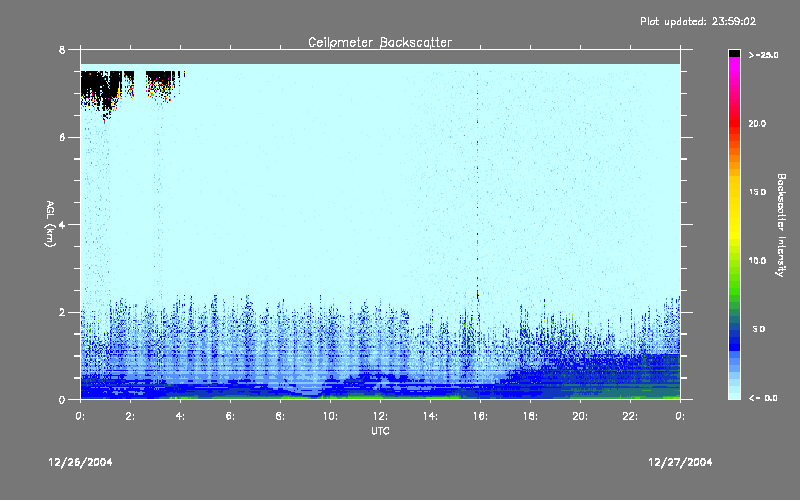Screen dimensions: 800x500
Task: Click the '<- 0.0' colorbar minimum label
Action: (x=763, y=398)
